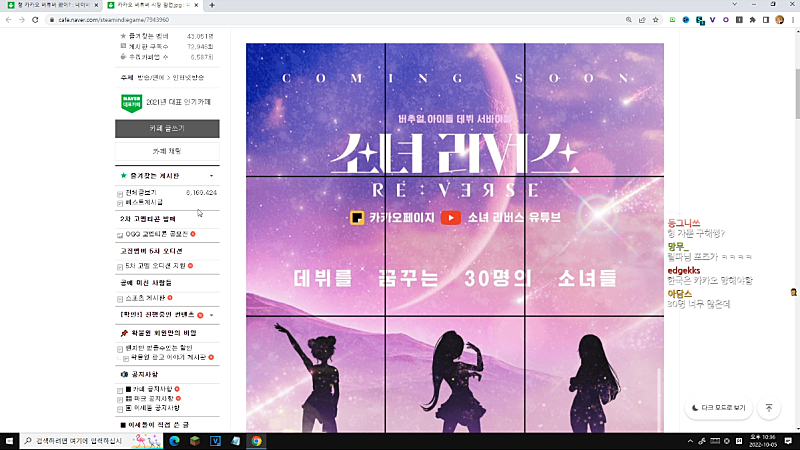Share this page from address bar
Viewport: 800px width, 450px height.
[x=642, y=20]
